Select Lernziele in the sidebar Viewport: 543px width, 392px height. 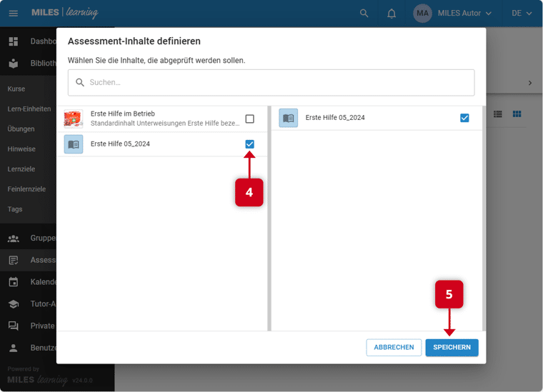(21, 169)
